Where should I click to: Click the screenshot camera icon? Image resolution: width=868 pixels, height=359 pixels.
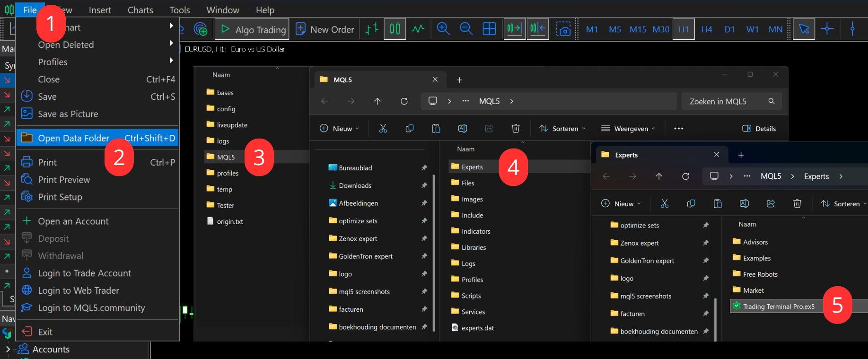(x=563, y=29)
